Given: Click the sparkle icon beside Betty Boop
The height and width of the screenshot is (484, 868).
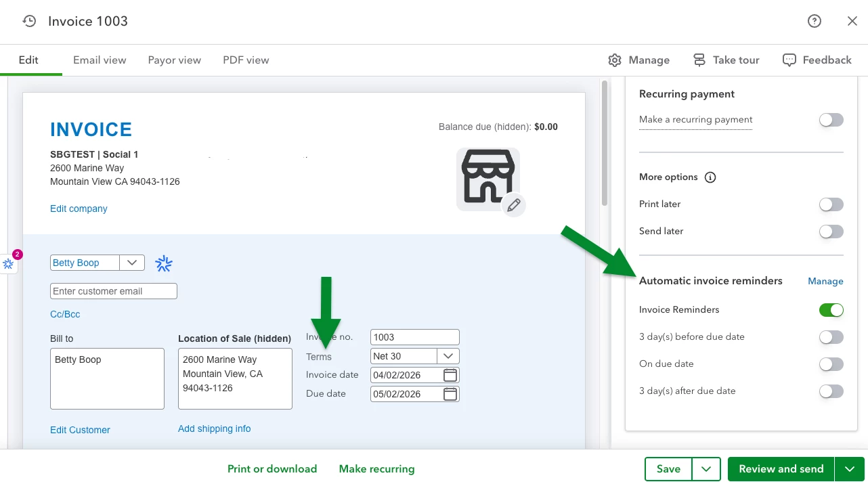Looking at the screenshot, I should 164,263.
